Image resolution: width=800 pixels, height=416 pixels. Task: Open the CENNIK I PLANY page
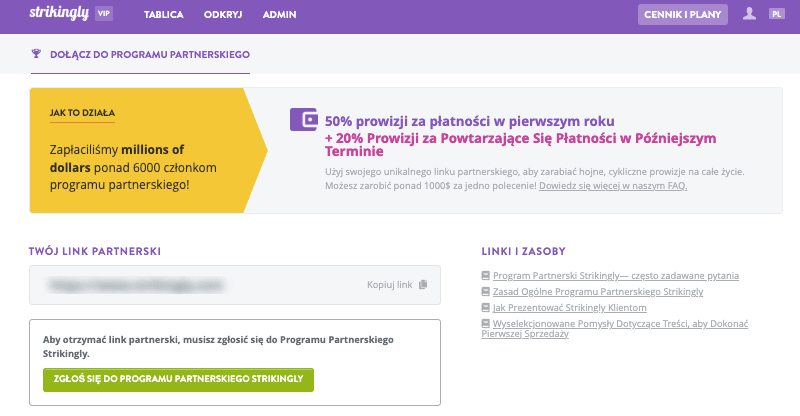point(683,14)
